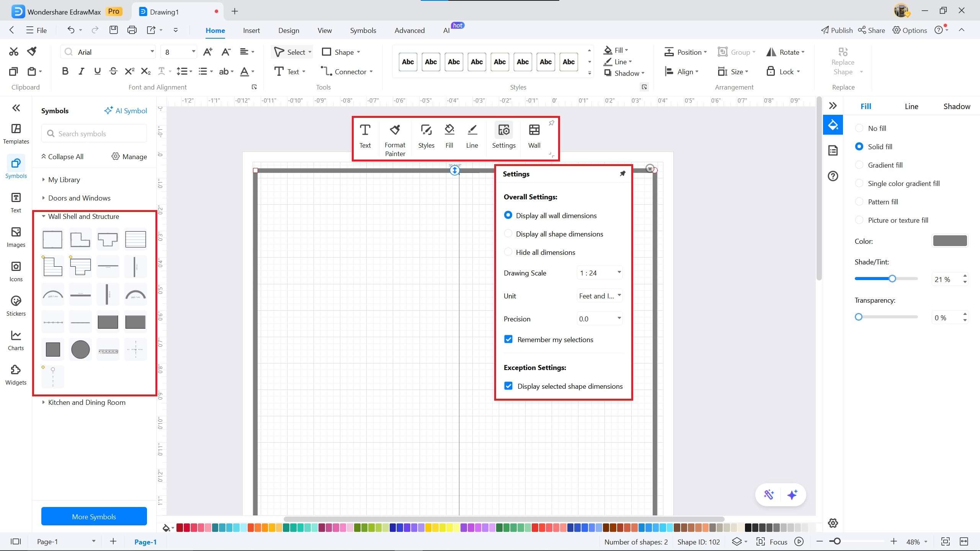Screen dimensions: 980x551
Task: Select Hide all dimensions option
Action: pos(508,252)
